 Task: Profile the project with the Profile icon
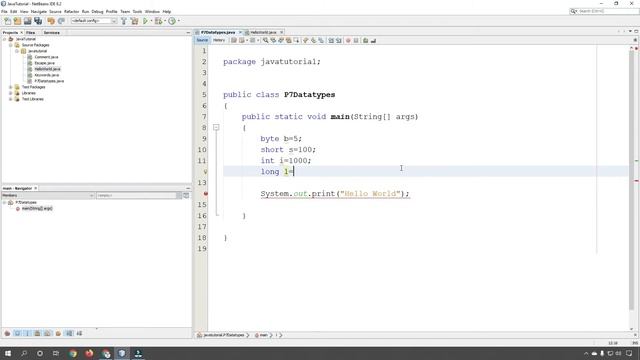click(172, 21)
